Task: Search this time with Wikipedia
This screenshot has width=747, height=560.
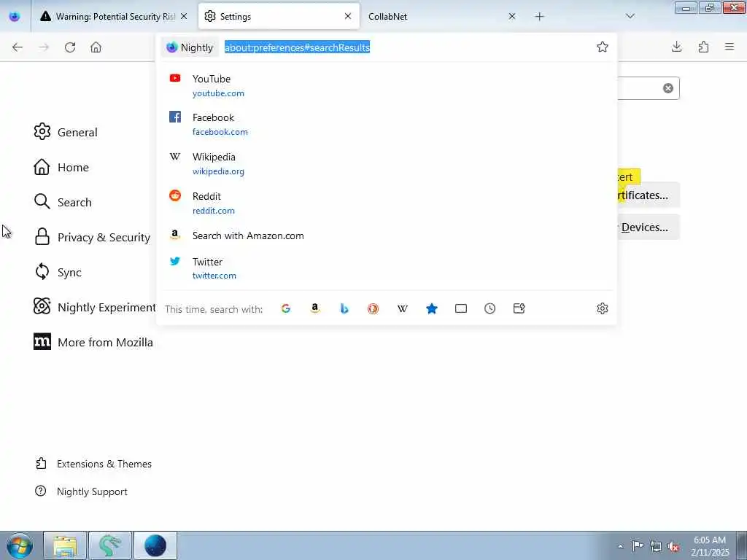Action: click(403, 308)
